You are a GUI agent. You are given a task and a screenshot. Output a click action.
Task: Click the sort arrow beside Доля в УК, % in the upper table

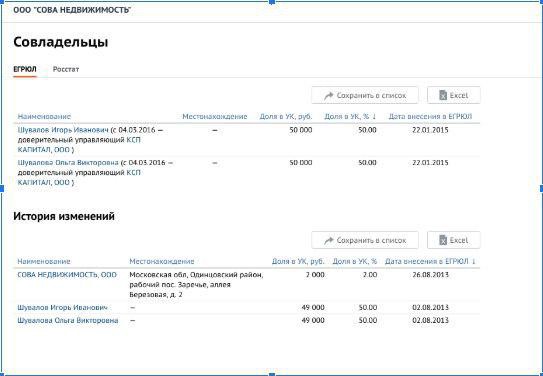[x=374, y=117]
